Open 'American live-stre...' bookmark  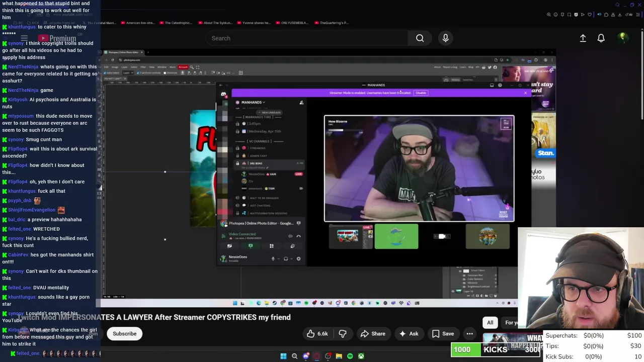point(137,23)
